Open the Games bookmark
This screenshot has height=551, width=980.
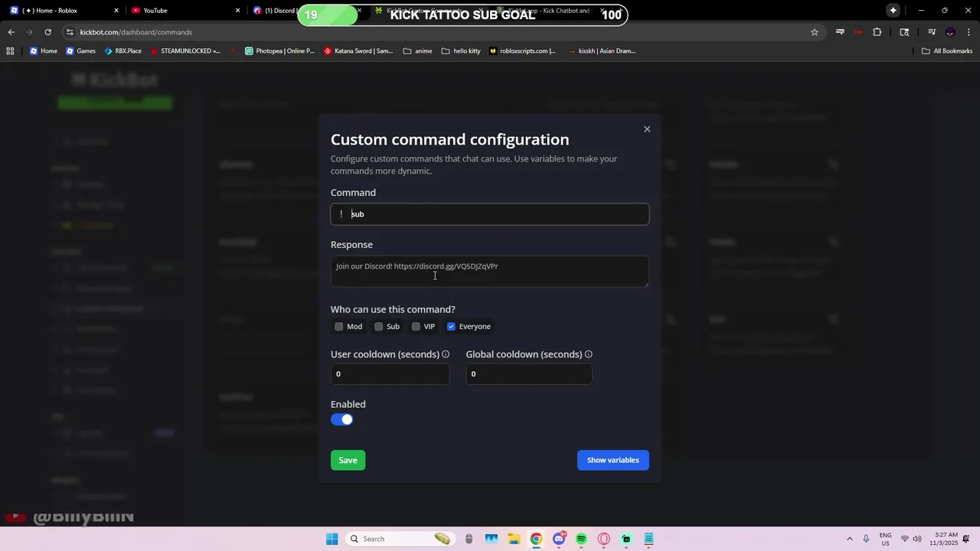click(x=80, y=51)
